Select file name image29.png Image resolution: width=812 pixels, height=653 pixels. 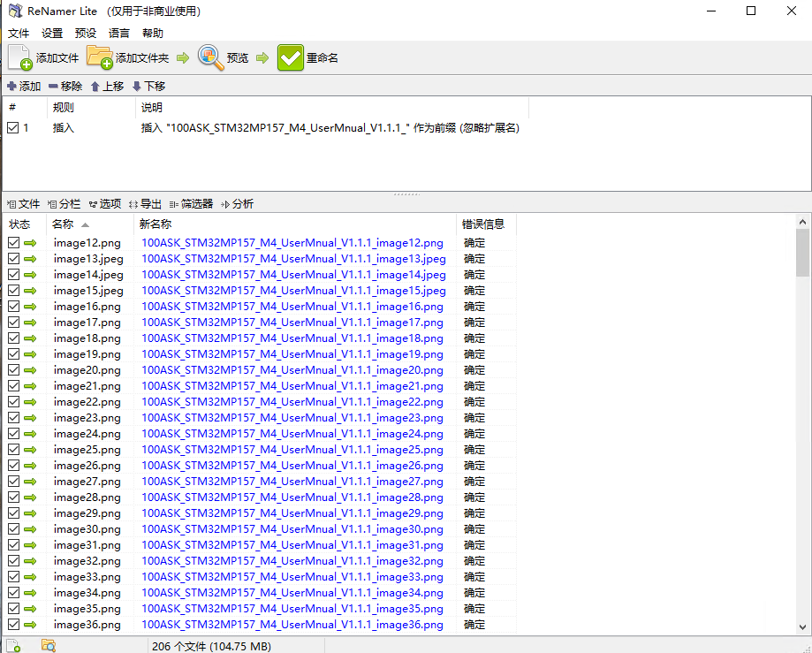87,513
